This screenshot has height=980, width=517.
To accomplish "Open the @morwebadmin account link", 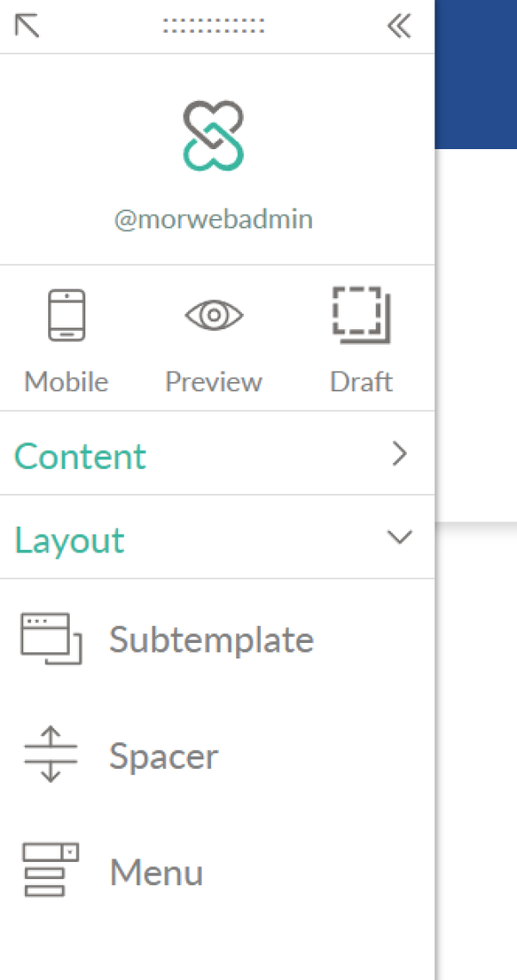I will [213, 220].
